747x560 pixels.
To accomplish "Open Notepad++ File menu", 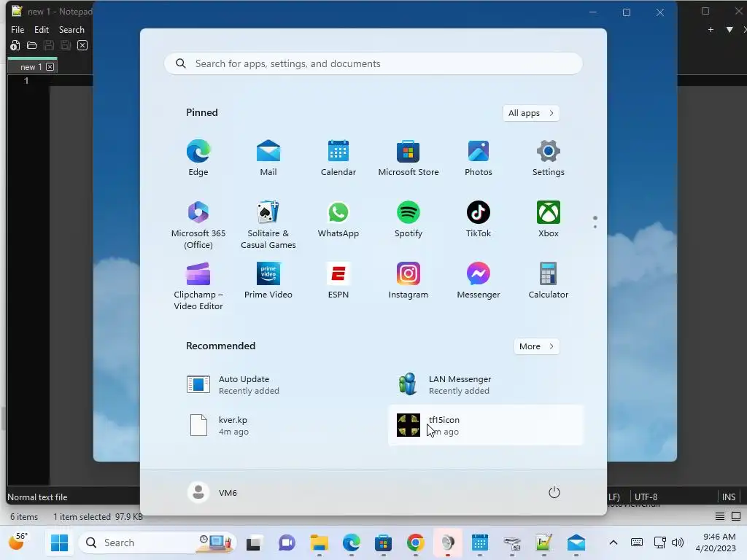I will (x=18, y=29).
